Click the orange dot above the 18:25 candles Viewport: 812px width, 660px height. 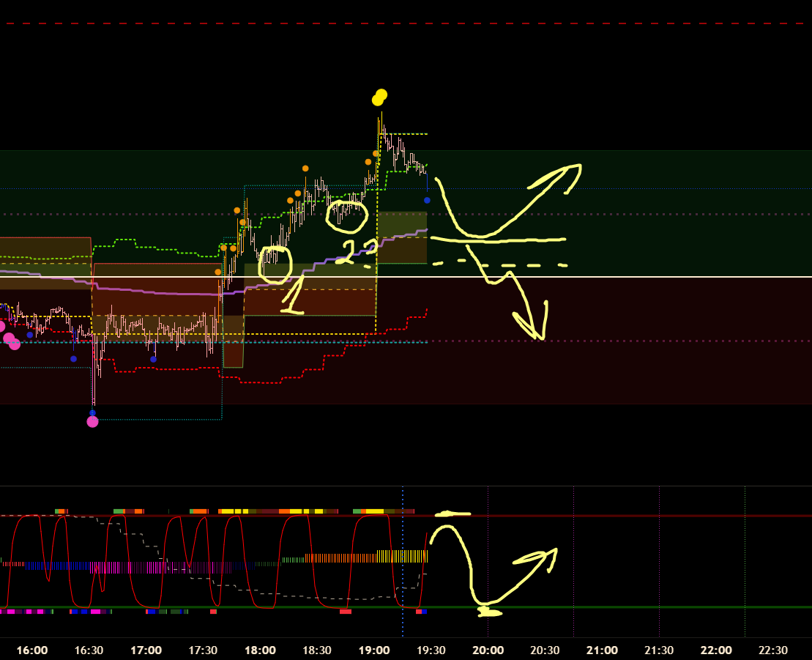tap(305, 168)
